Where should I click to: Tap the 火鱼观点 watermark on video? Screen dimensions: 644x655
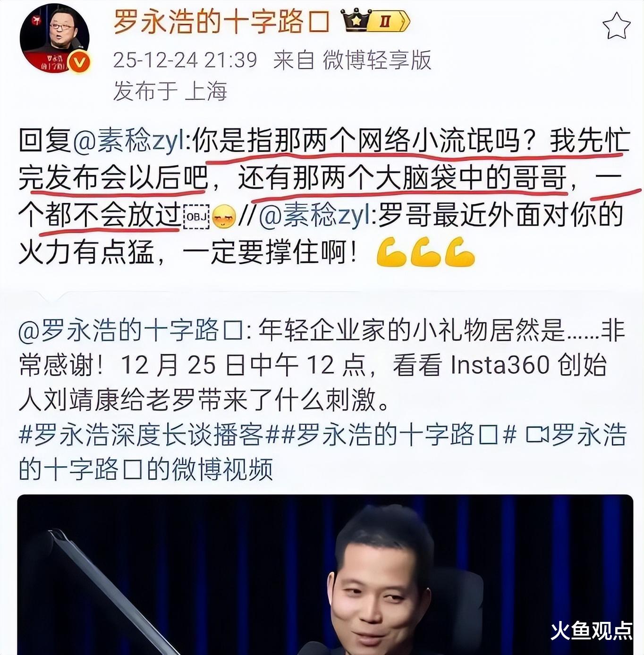point(591,630)
